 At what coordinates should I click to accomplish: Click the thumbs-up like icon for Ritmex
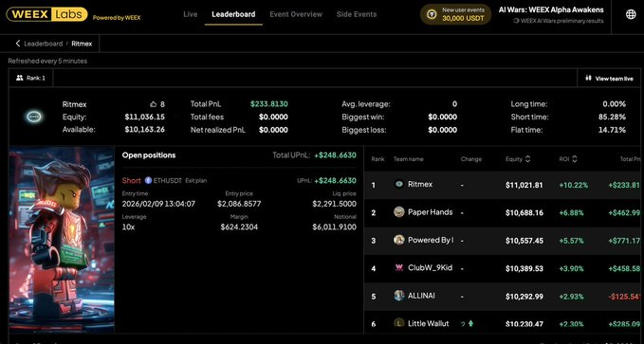tap(154, 104)
